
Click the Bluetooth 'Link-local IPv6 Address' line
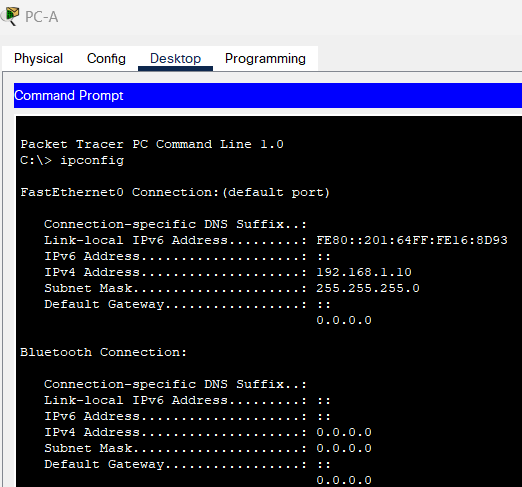pyautogui.click(x=187, y=400)
